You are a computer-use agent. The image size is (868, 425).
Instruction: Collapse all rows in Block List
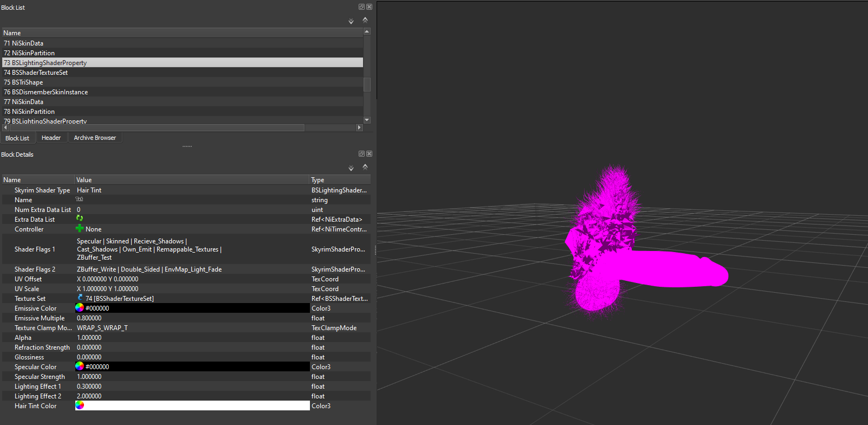coord(365,20)
